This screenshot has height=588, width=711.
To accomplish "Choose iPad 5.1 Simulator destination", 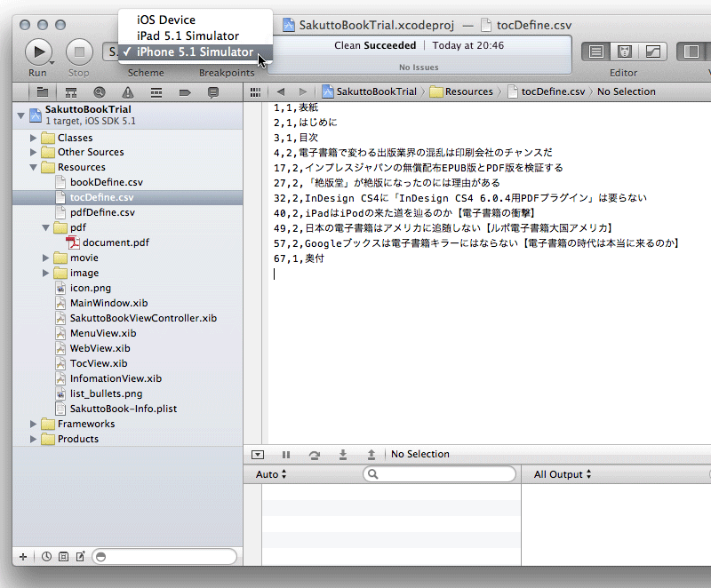I will pos(188,36).
